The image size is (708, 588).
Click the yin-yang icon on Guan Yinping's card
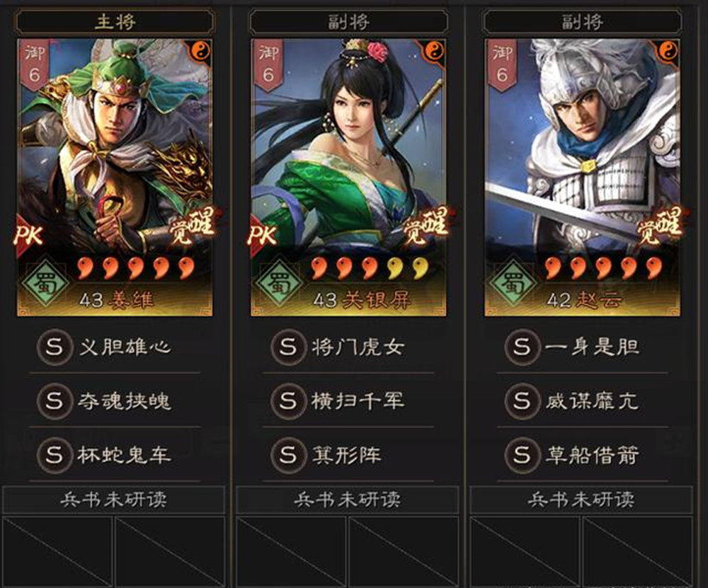(x=434, y=50)
